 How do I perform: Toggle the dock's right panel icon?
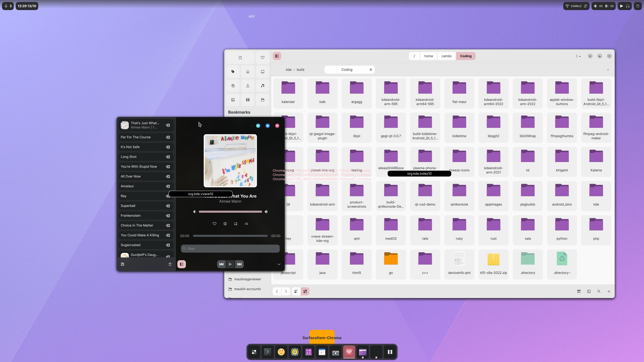point(390,352)
